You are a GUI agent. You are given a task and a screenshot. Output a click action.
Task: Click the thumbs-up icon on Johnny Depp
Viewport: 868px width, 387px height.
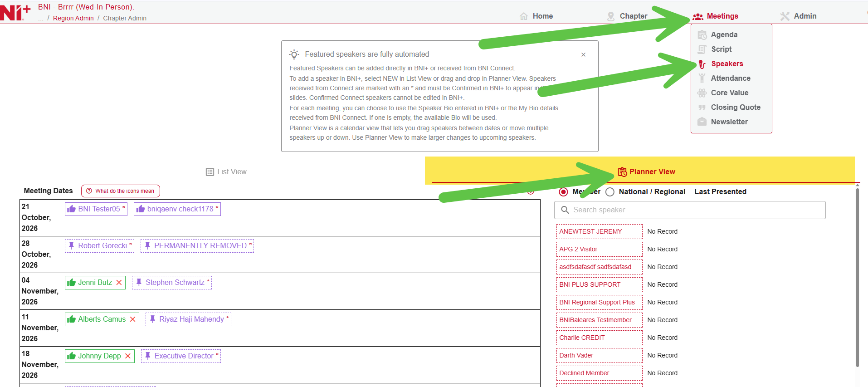(71, 356)
